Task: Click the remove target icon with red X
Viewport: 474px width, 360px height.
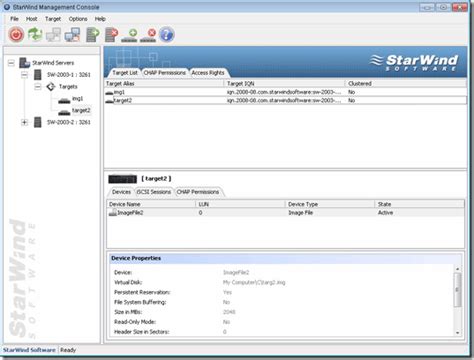Action: pos(111,35)
